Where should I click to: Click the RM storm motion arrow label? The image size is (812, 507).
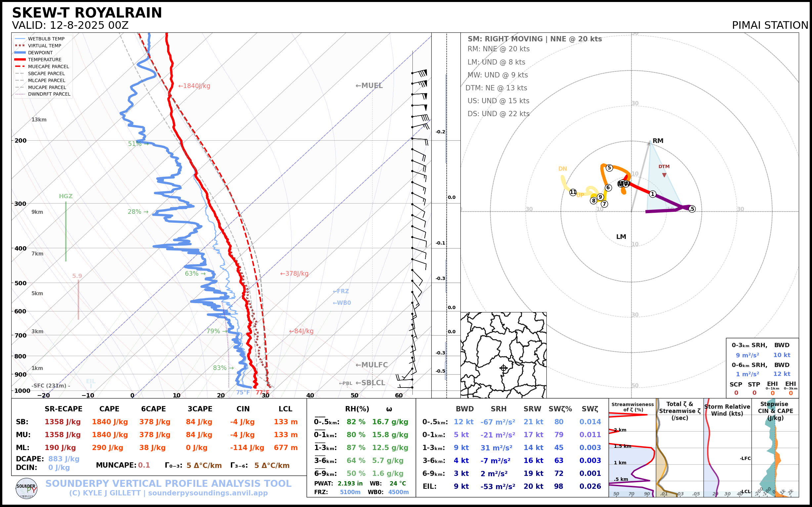point(658,141)
